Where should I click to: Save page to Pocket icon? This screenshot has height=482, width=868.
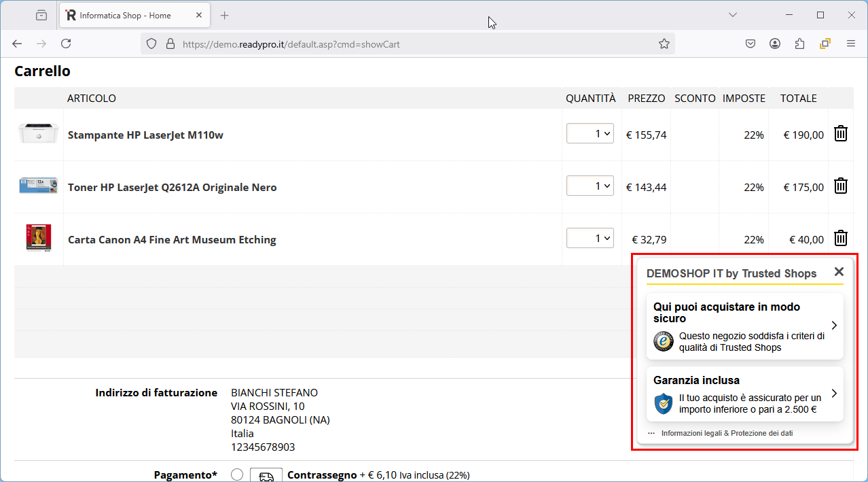tap(751, 44)
